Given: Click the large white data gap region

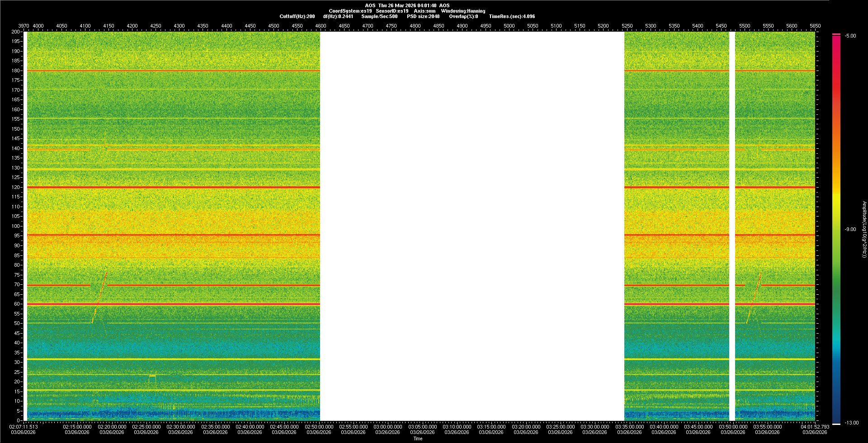Looking at the screenshot, I should coord(472,226).
